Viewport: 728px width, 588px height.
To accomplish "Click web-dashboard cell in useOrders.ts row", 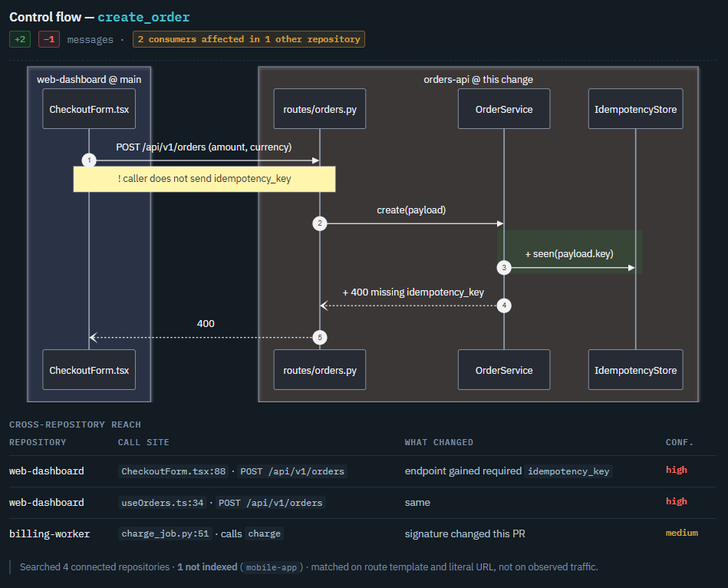I will (x=47, y=503).
